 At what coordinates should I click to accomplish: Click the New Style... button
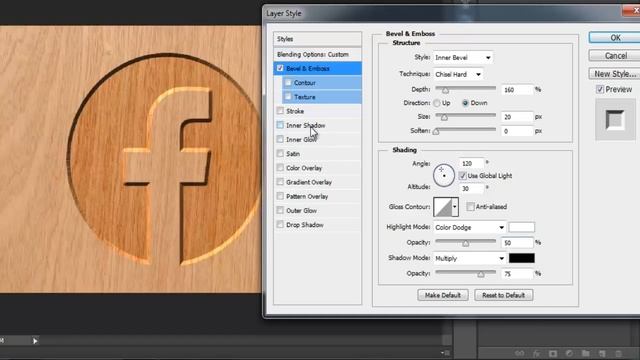[615, 74]
